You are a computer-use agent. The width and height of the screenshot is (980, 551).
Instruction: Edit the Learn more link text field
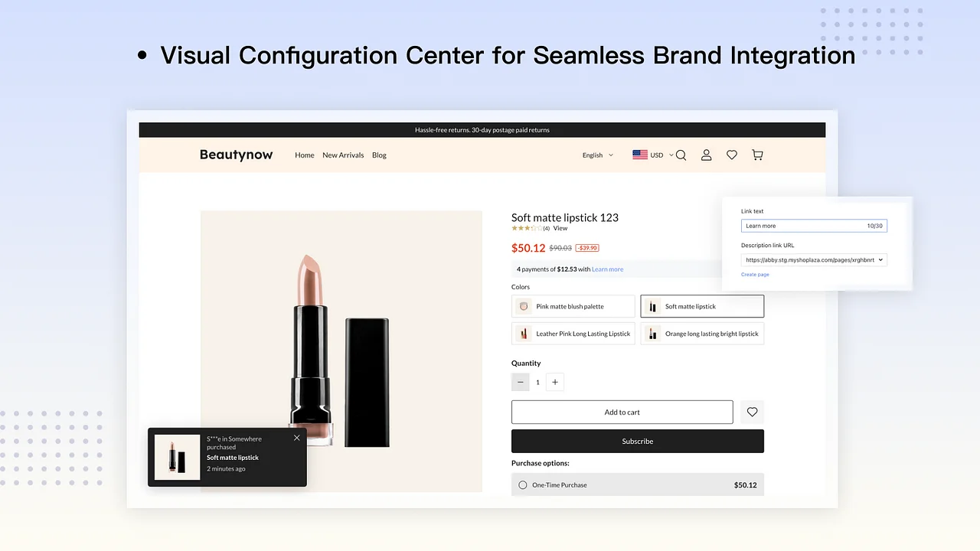[x=804, y=225]
